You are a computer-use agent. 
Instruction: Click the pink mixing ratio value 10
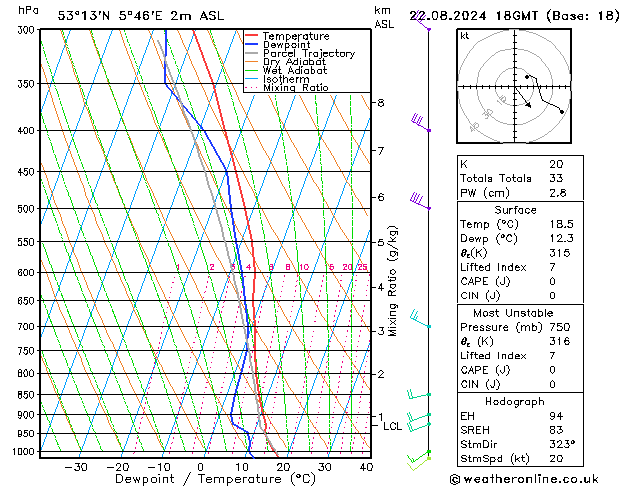point(304,267)
